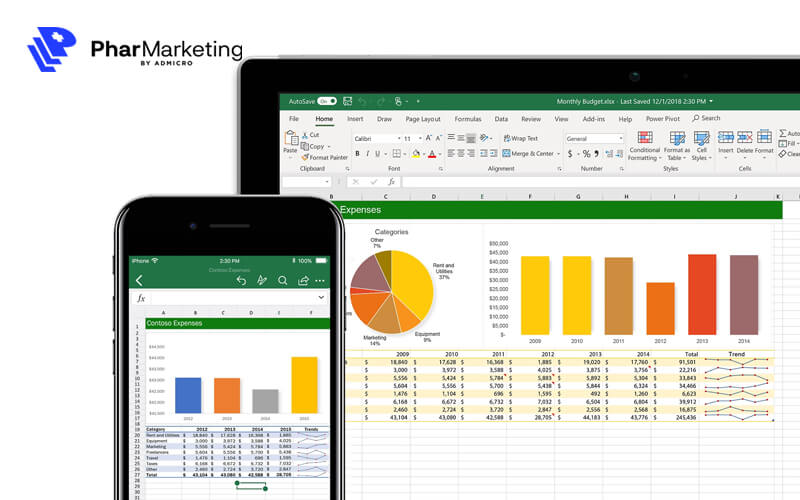
Task: Open the Formulas ribbon tab
Action: (468, 119)
